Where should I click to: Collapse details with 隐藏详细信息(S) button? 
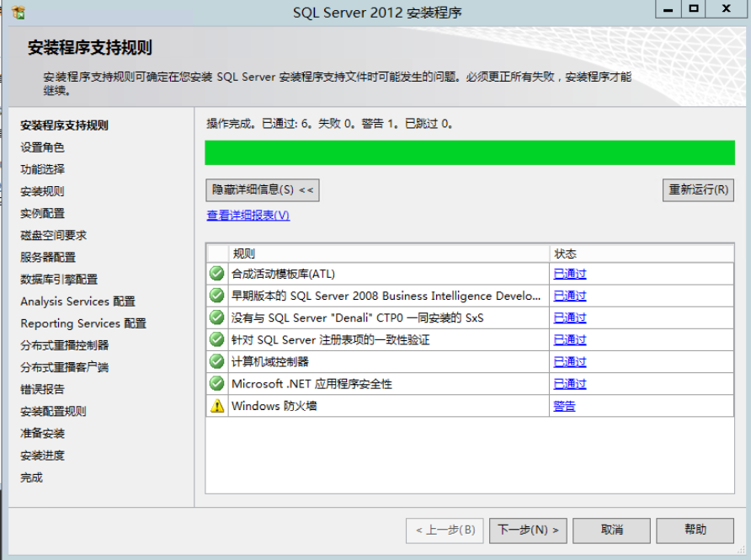[263, 190]
